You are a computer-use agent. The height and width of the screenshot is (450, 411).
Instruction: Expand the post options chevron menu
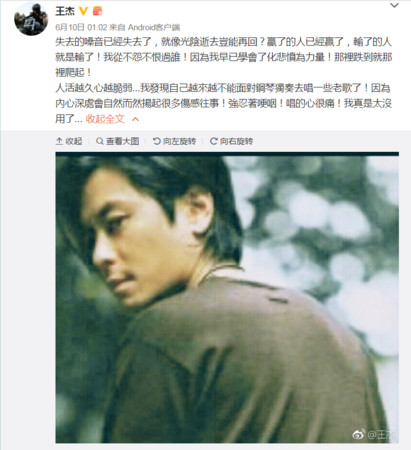point(394,5)
